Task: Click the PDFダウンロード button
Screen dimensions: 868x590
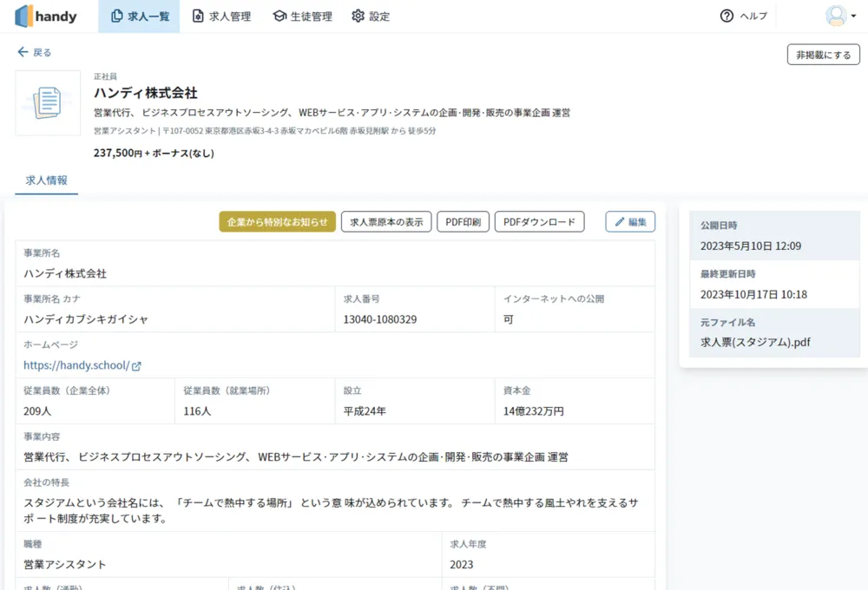Action: tap(539, 222)
